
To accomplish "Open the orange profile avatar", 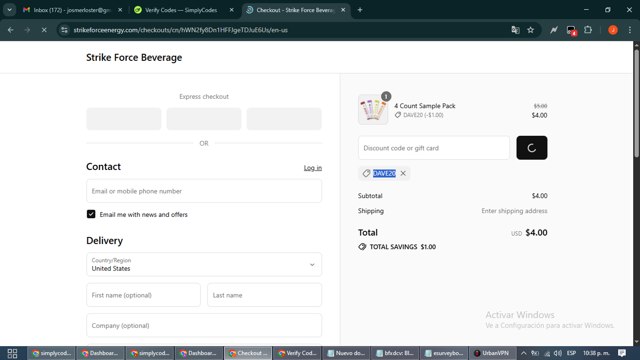I will coord(613,30).
